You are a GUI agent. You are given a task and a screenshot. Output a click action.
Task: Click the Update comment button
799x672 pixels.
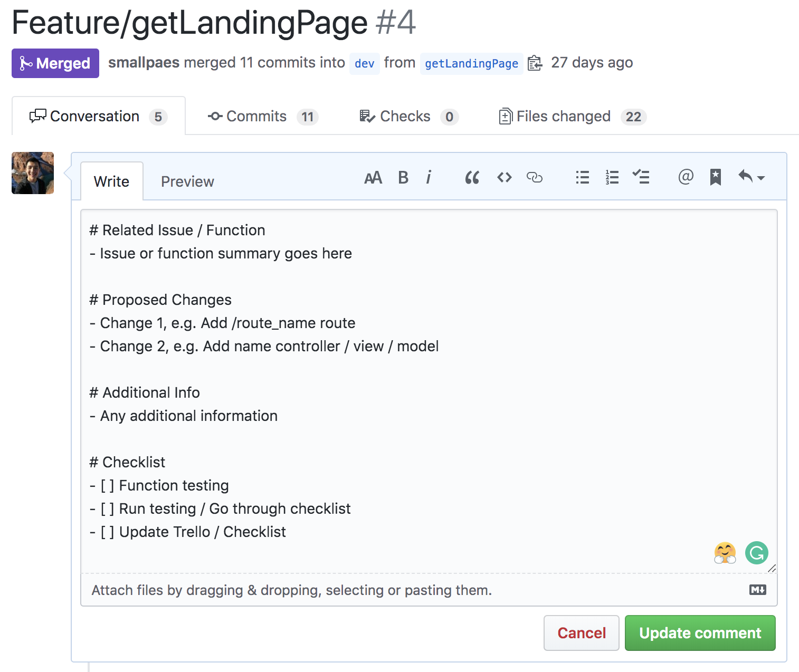coord(700,633)
